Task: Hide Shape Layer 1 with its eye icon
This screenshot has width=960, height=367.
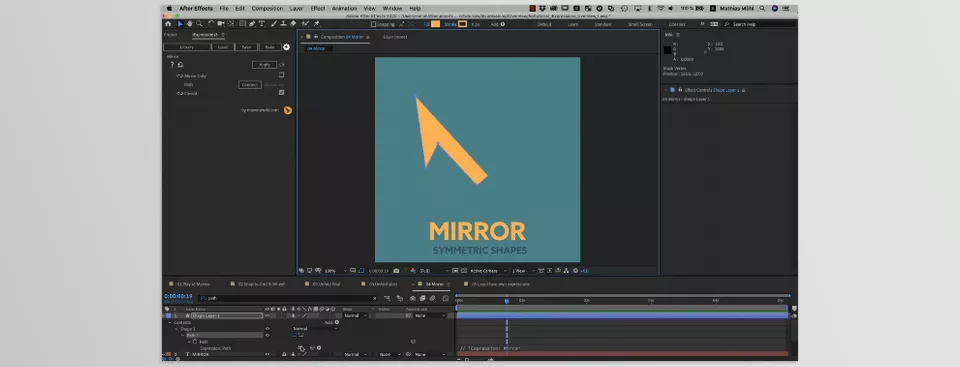Action: (267, 316)
